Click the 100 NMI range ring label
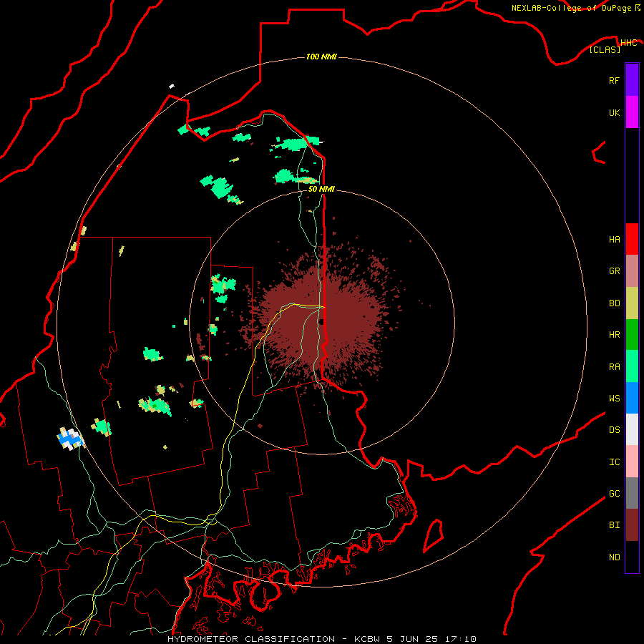Viewport: 644px width, 644px height. pyautogui.click(x=321, y=57)
